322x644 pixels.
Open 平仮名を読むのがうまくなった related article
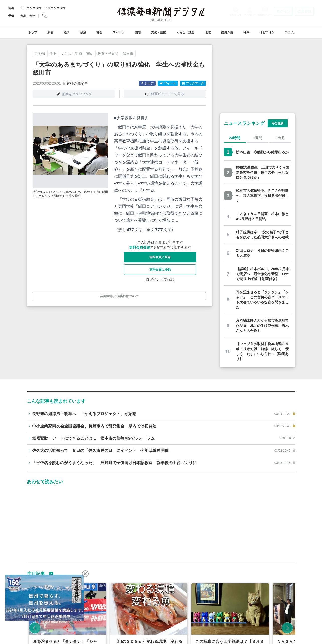click(114, 463)
